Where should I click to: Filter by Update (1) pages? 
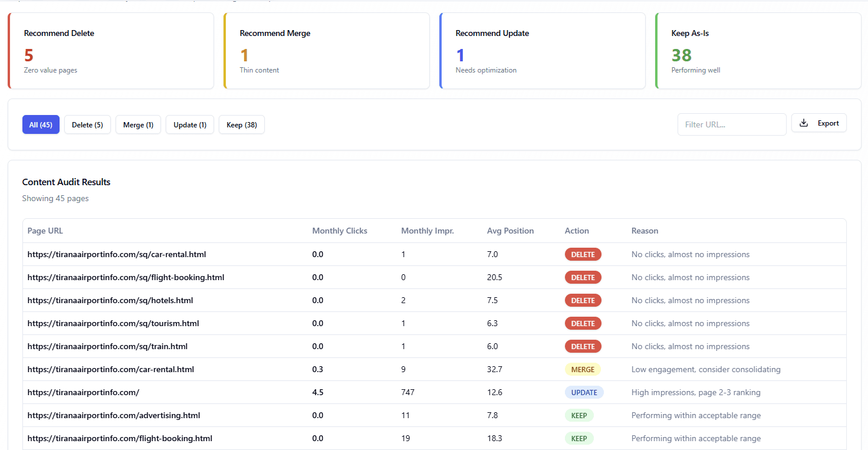pyautogui.click(x=190, y=125)
